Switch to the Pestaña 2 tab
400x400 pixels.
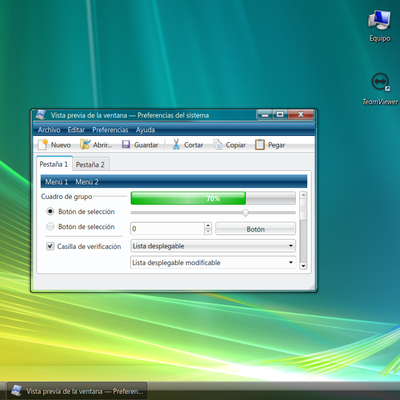[90, 164]
